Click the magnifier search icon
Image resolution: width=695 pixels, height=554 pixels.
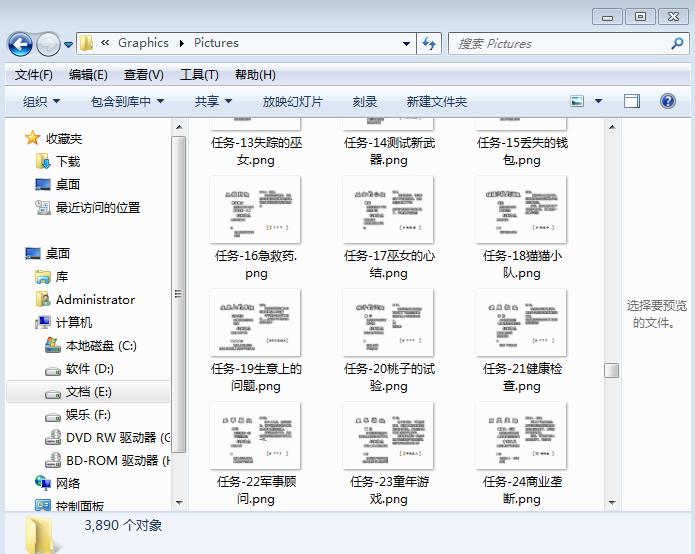(677, 43)
